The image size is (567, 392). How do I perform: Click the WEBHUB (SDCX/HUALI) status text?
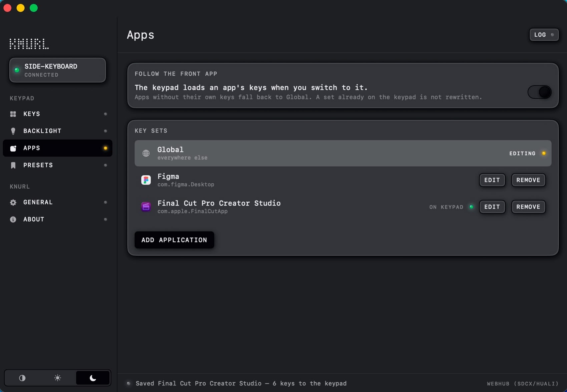(x=522, y=384)
